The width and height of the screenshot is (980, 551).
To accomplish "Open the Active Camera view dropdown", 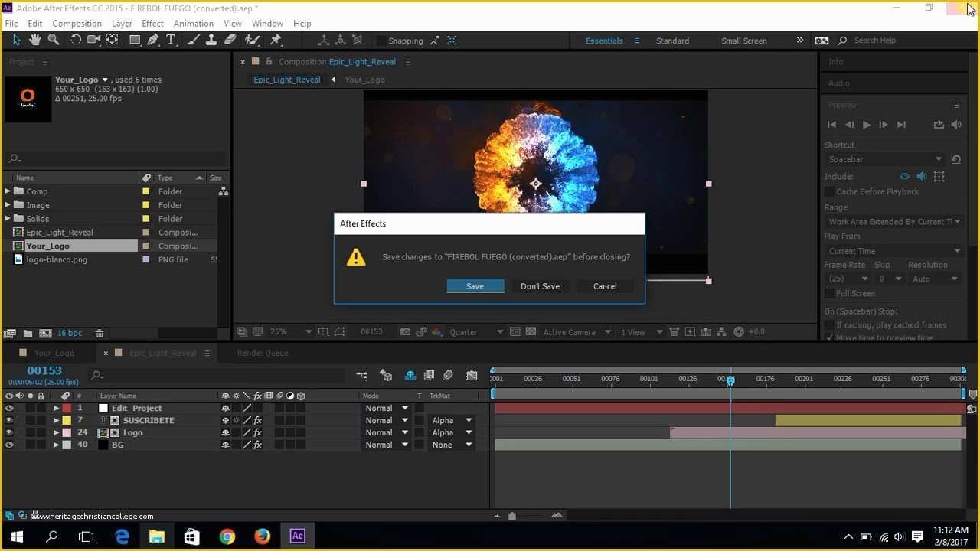I will (x=577, y=331).
